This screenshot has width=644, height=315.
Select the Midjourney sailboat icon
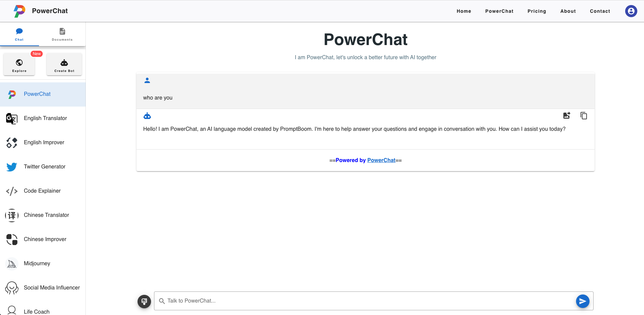click(12, 264)
